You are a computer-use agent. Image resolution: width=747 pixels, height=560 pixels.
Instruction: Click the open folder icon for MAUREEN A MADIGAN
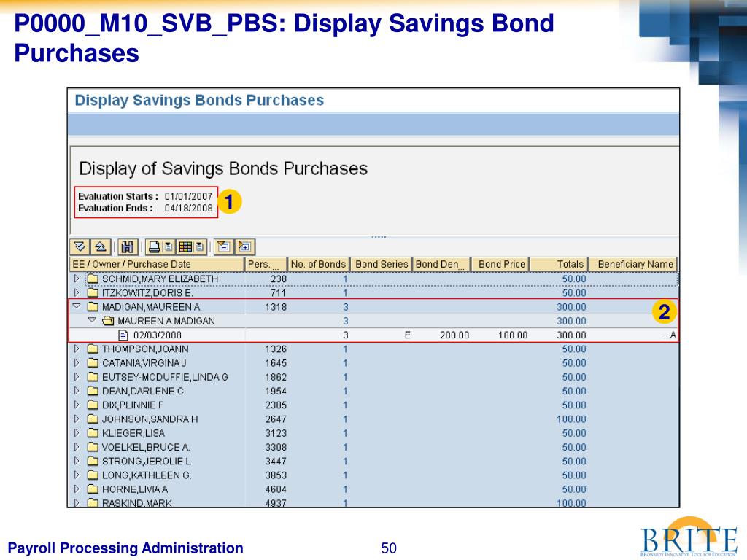pyautogui.click(x=108, y=321)
